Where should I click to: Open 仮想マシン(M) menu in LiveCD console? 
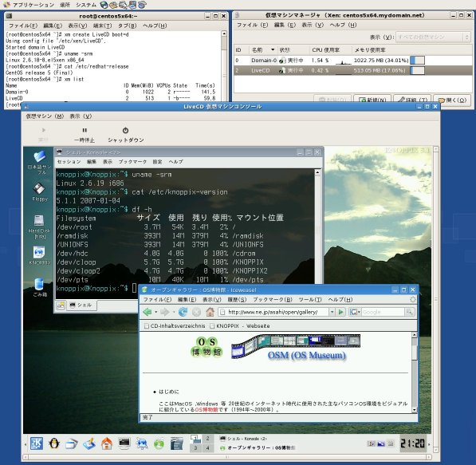point(45,116)
